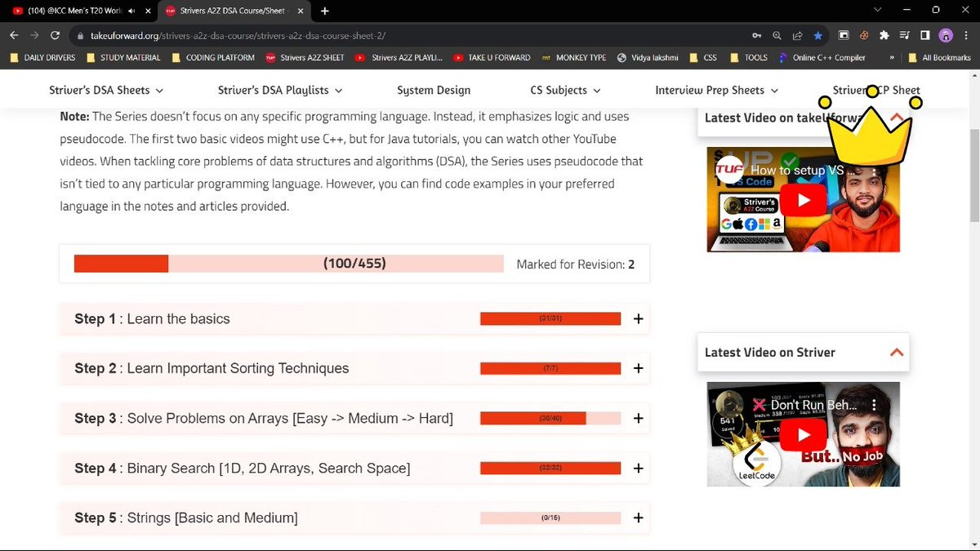Viewport: 980px width, 551px height.
Task: Toggle the browser side panel icon
Action: pyautogui.click(x=924, y=36)
